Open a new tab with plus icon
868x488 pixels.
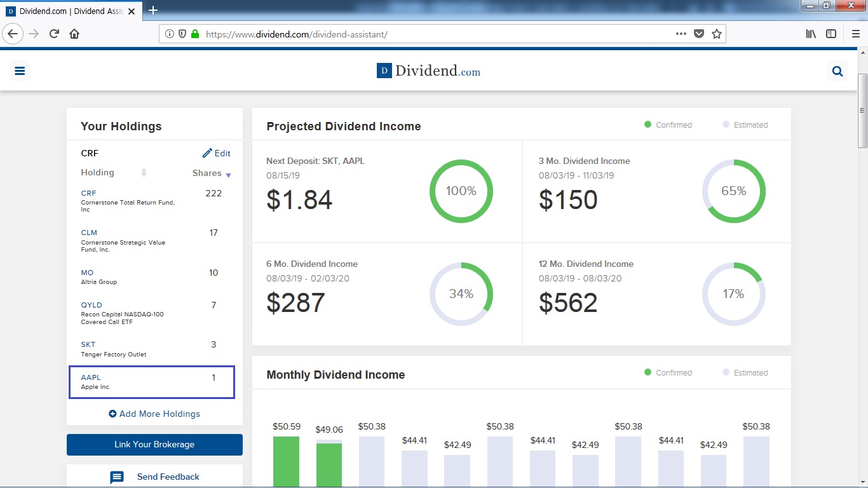click(153, 10)
